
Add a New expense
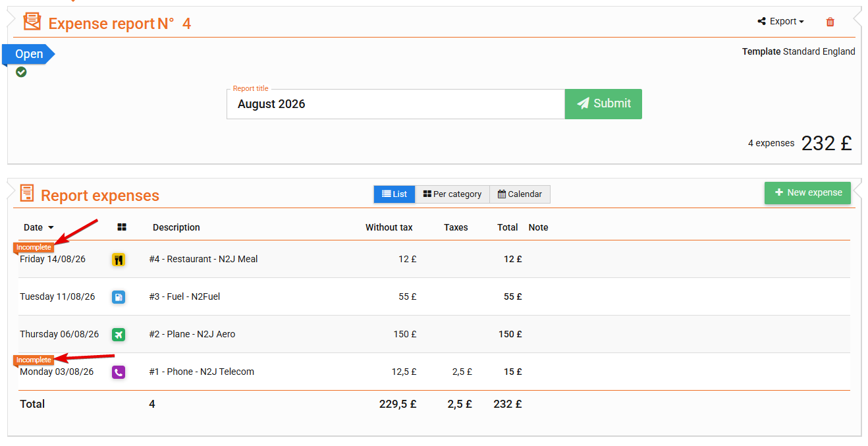point(807,193)
